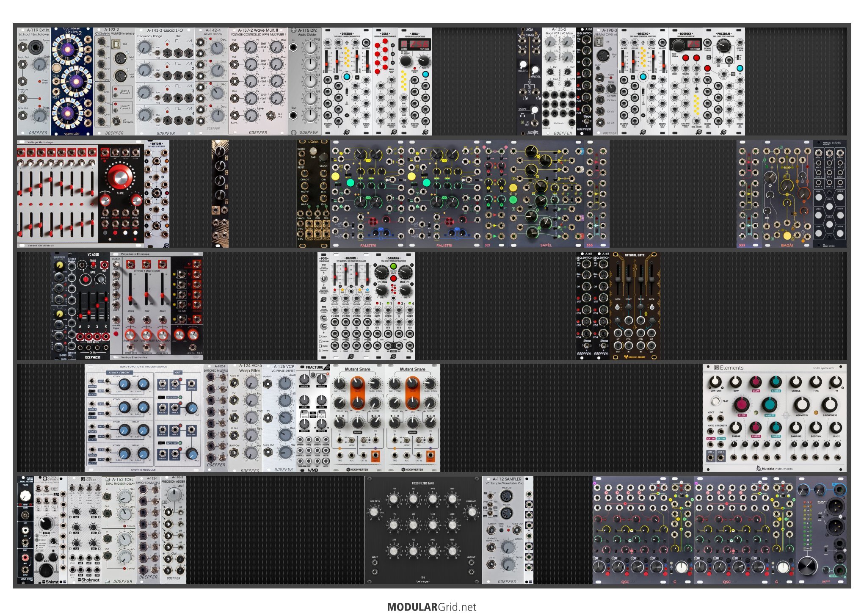Select the A-112 Sampler module
This screenshot has width=864, height=616.
[504, 530]
